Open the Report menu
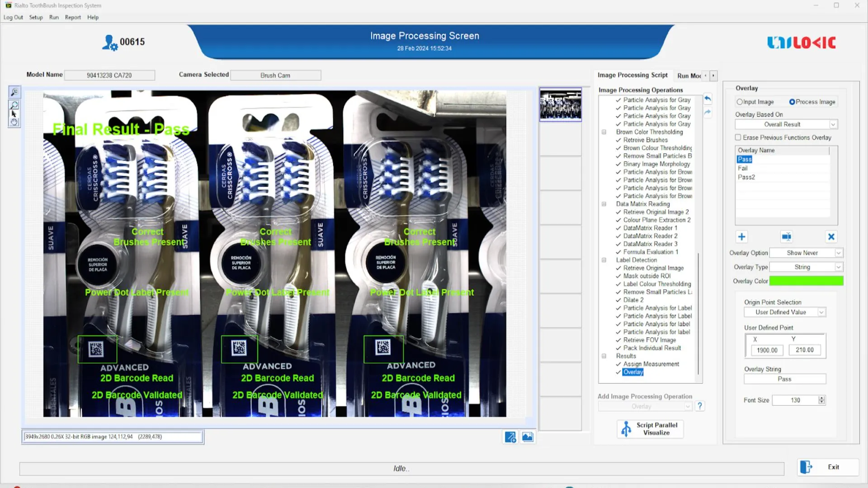This screenshot has height=488, width=868. 73,17
